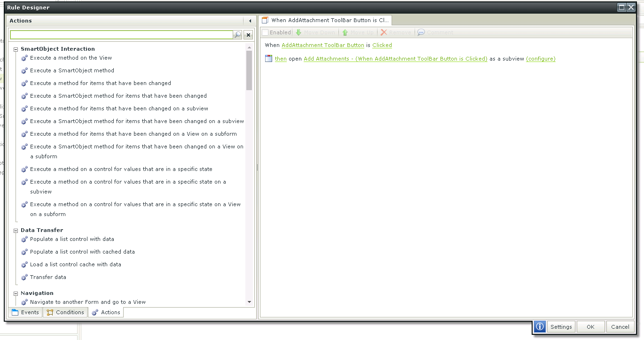The height and width of the screenshot is (340, 644).
Task: Select the 'When AddAttachment ToolBar Button is Cl...' tab
Action: (325, 20)
